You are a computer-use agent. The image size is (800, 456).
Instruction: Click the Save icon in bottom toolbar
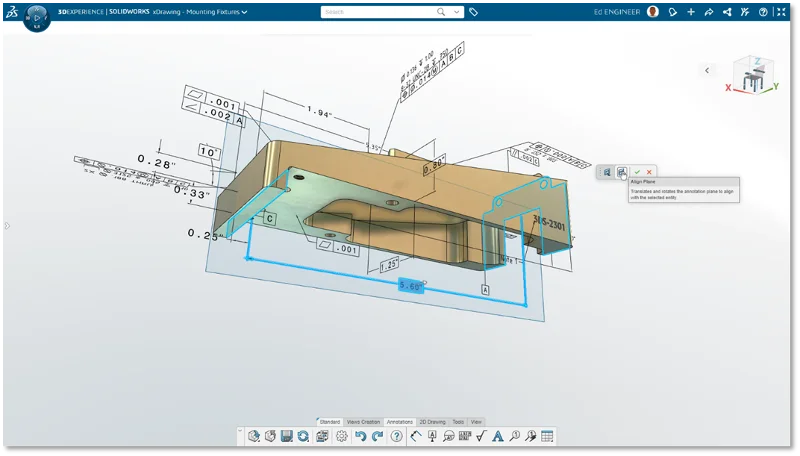tap(286, 436)
